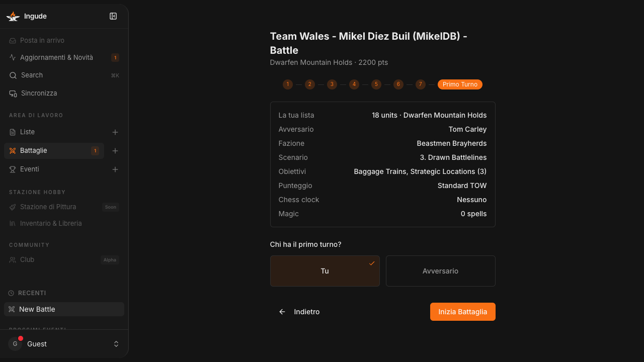Click Standard TOW scoring value

(x=462, y=186)
